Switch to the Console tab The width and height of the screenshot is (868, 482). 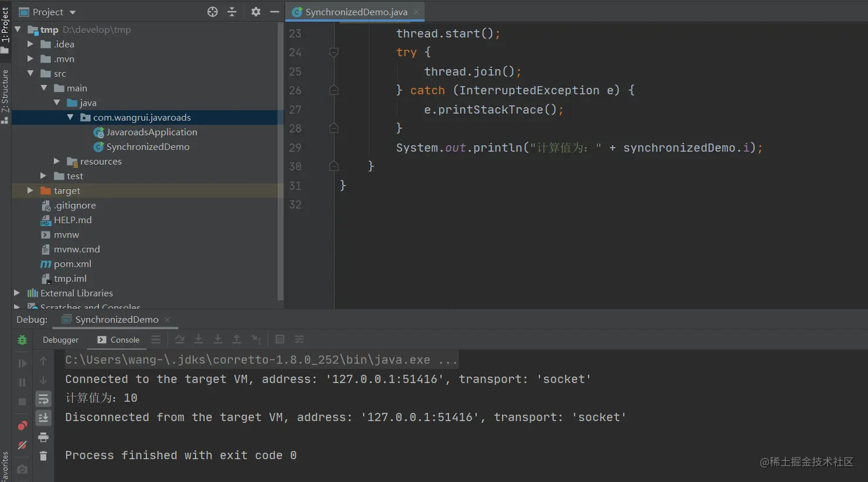point(118,340)
